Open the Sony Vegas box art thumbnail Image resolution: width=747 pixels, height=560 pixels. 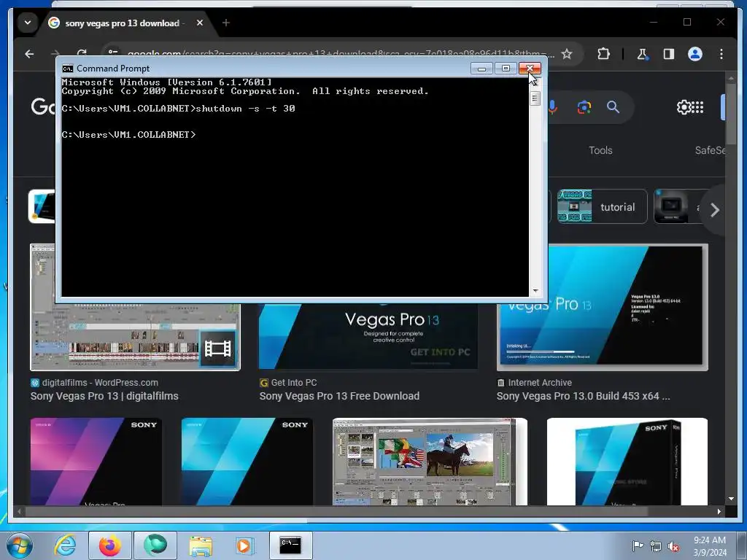(x=627, y=461)
